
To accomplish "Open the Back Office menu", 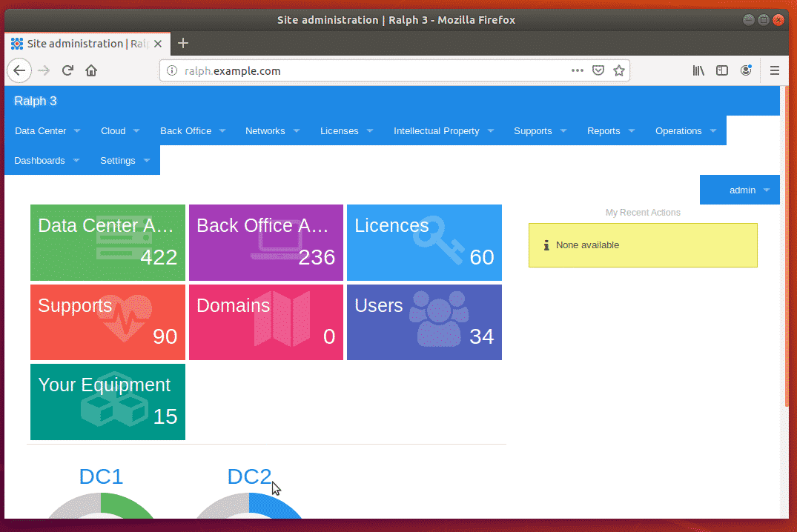I will click(193, 130).
